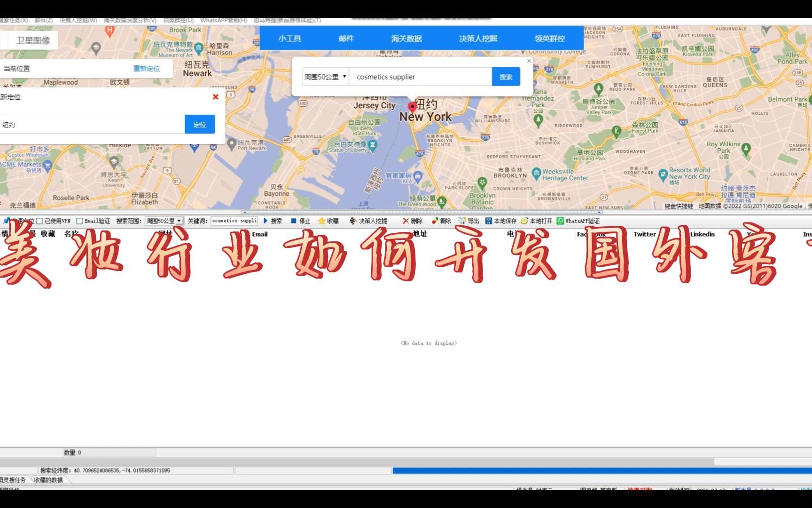Select 领英群控 in the blue navigation bar
812x508 pixels.
click(x=550, y=39)
